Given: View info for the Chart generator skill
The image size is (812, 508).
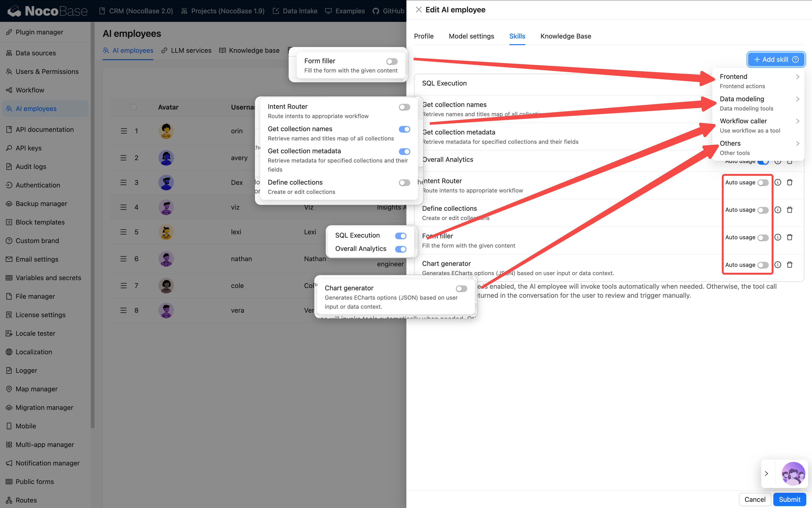Looking at the screenshot, I should (x=778, y=264).
